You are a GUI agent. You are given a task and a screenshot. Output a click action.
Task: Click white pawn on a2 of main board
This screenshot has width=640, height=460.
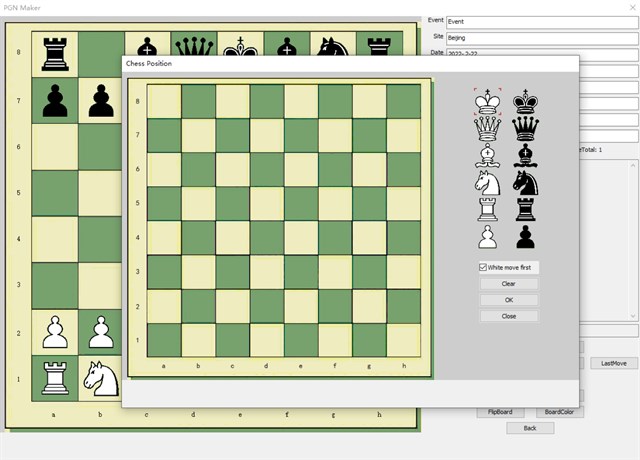55,332
